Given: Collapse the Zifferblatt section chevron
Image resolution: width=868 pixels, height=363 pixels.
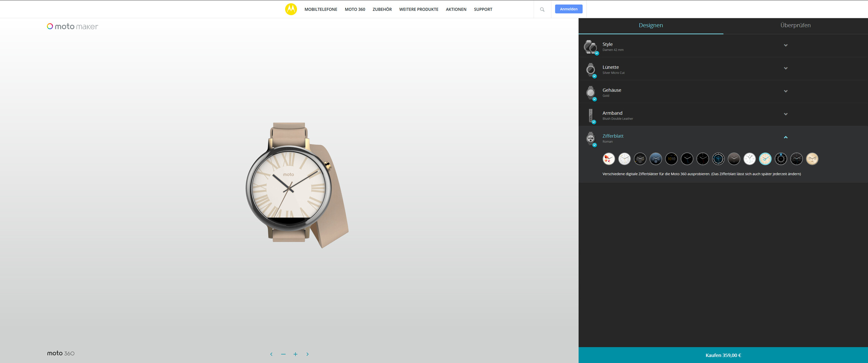Looking at the screenshot, I should click(x=786, y=137).
